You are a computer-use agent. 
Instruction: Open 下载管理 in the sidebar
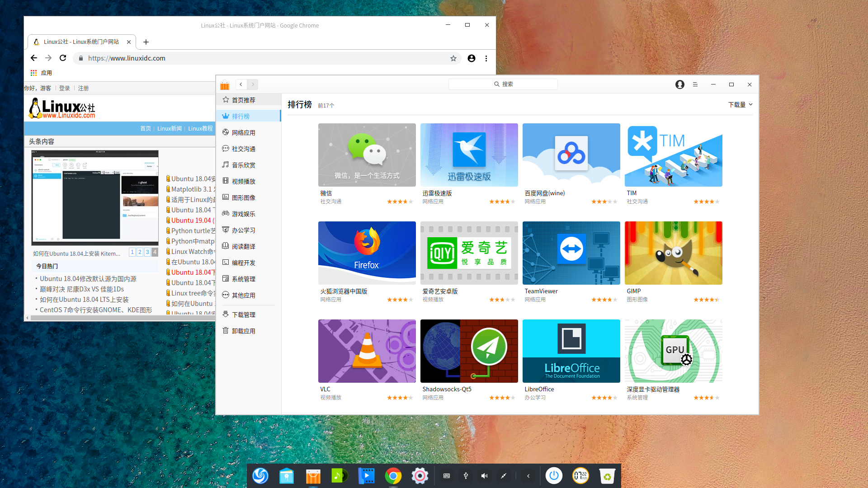pyautogui.click(x=248, y=314)
